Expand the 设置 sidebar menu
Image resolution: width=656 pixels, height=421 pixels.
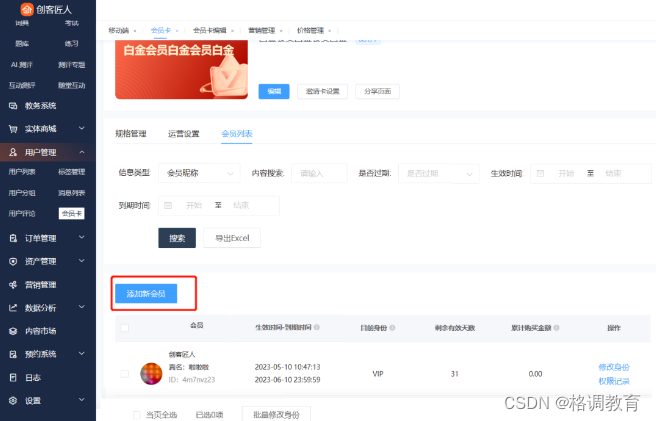pyautogui.click(x=82, y=400)
